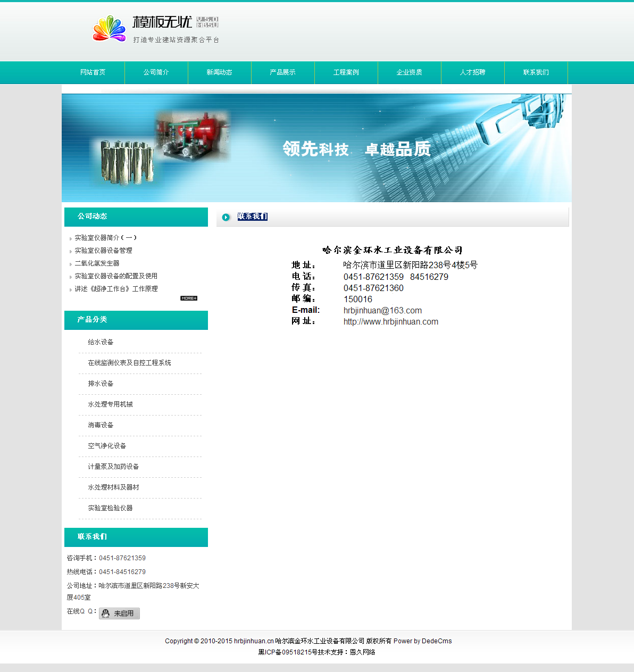Click the QQ online chat button
The height and width of the screenshot is (672, 634).
click(x=119, y=613)
